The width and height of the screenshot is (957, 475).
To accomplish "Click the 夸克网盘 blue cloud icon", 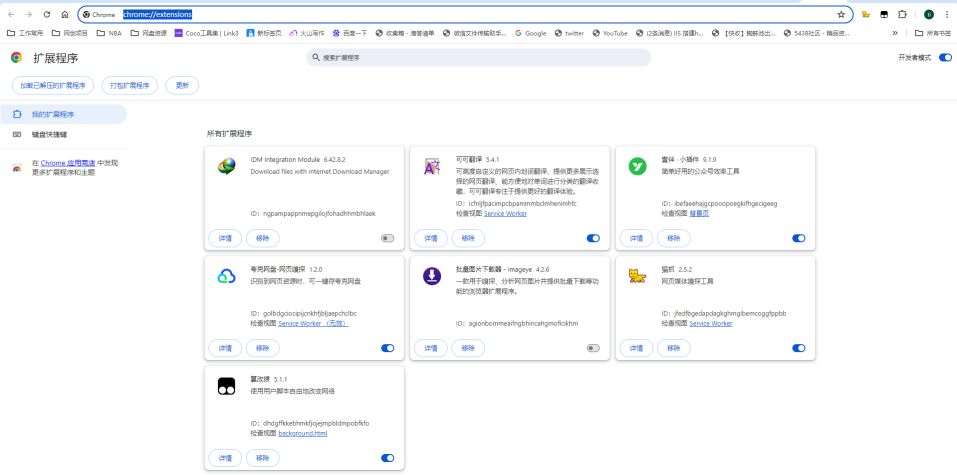I will (226, 276).
